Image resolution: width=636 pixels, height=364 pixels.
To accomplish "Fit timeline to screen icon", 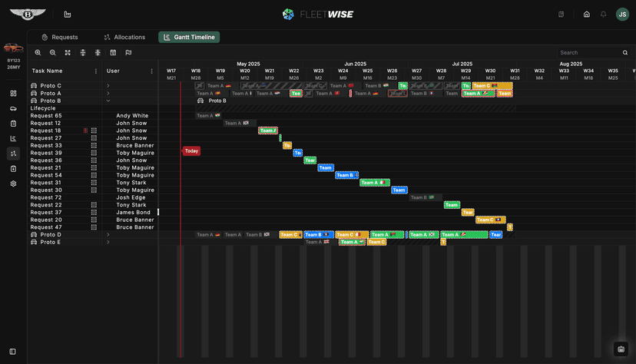I will coord(68,53).
